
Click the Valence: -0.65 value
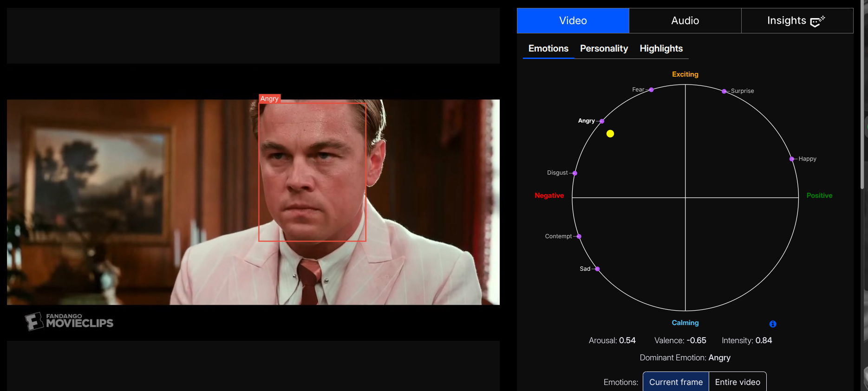tap(680, 340)
